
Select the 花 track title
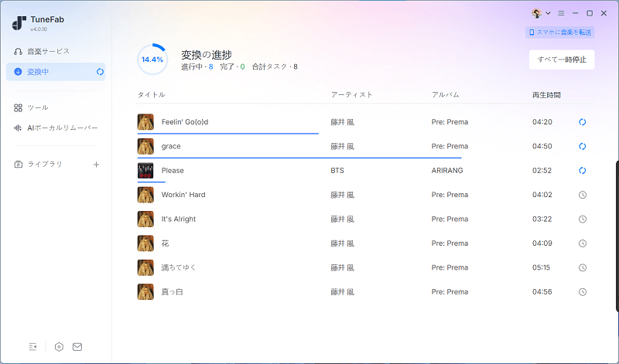pos(165,243)
